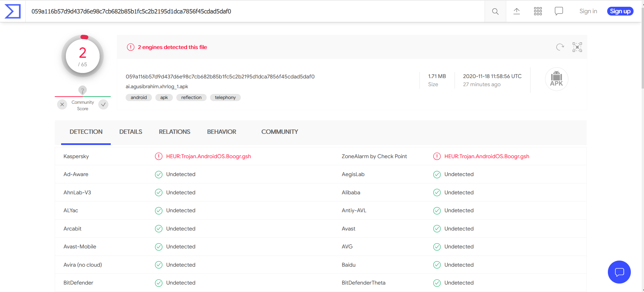Click Arcabit undetected check icon
The width and height of the screenshot is (644, 292).
(159, 229)
